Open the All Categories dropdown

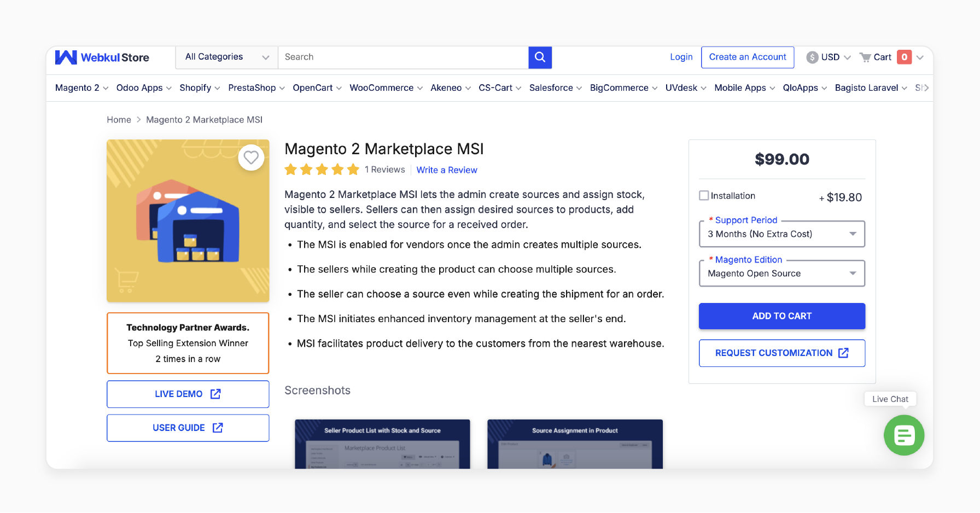(227, 57)
